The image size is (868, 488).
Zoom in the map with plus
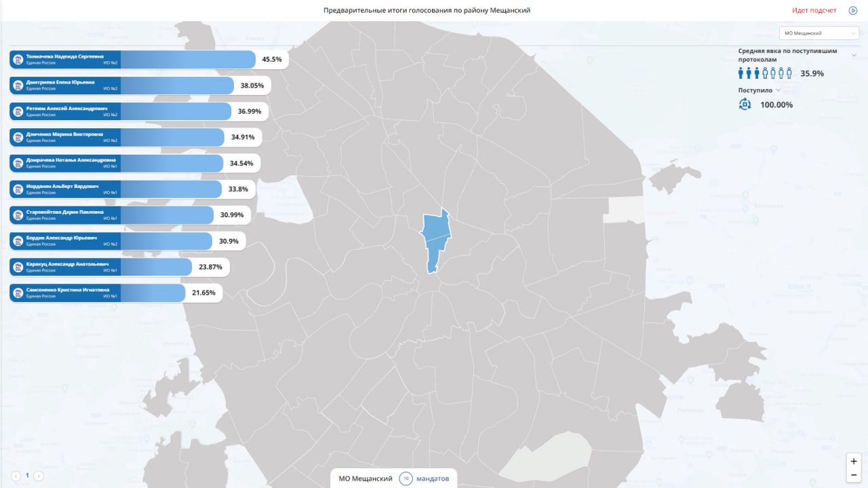[854, 461]
